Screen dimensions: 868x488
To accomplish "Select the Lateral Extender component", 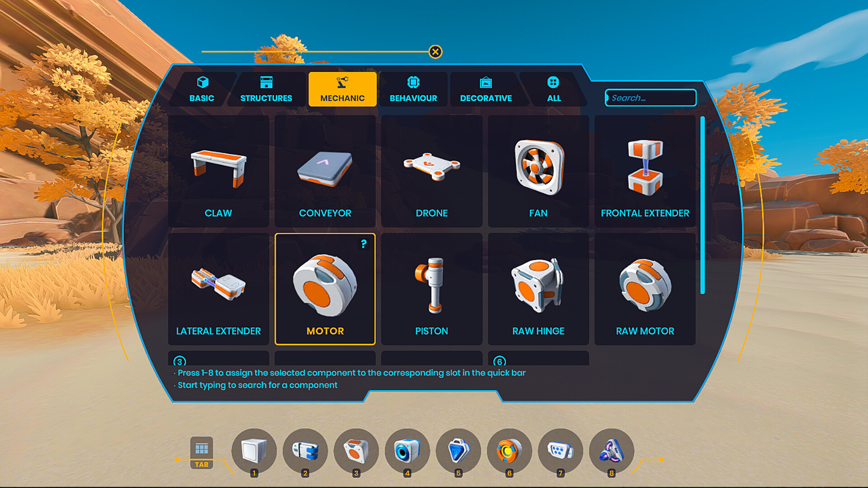I will click(219, 288).
